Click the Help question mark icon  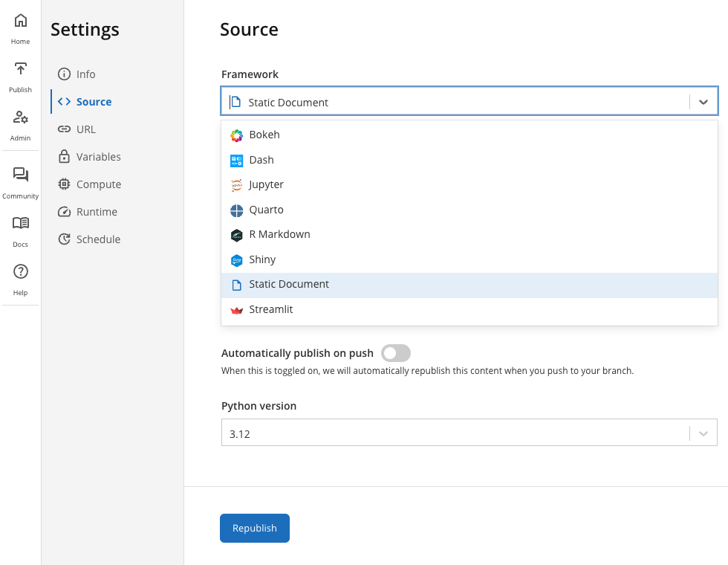tap(21, 272)
